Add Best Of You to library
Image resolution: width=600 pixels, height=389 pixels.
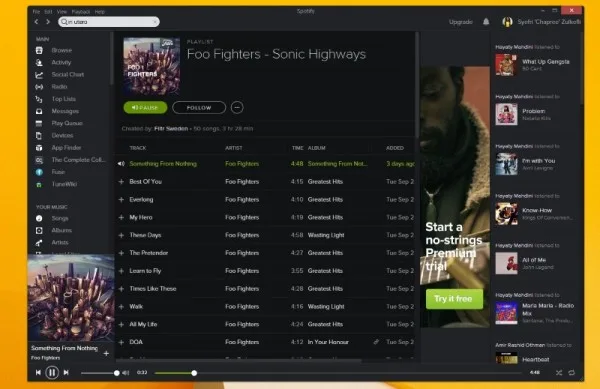(x=121, y=182)
